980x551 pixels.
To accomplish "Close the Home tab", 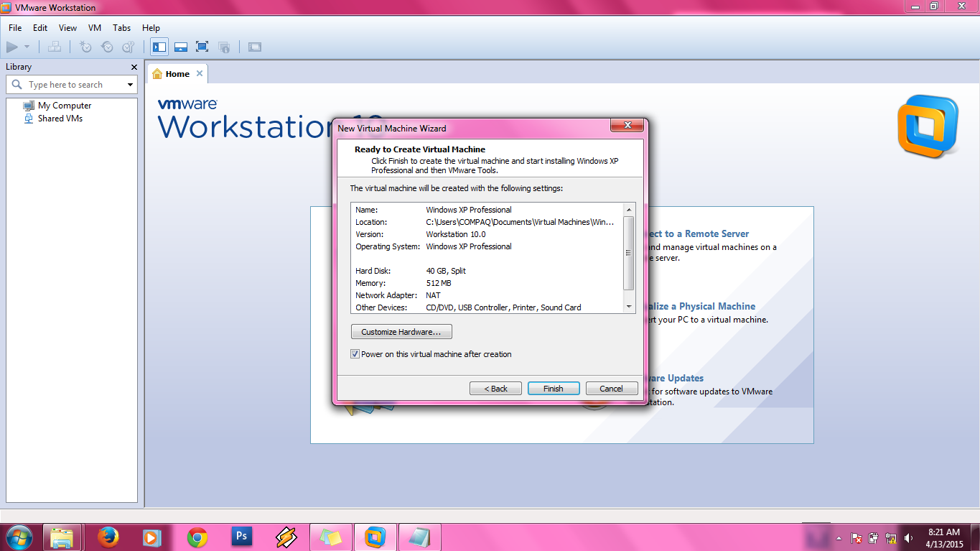I will click(200, 73).
